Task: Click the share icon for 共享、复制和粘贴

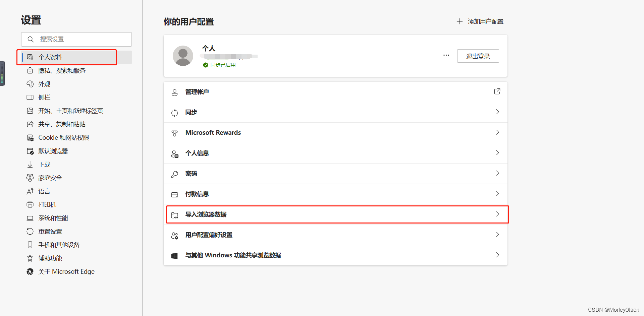Action: click(30, 124)
